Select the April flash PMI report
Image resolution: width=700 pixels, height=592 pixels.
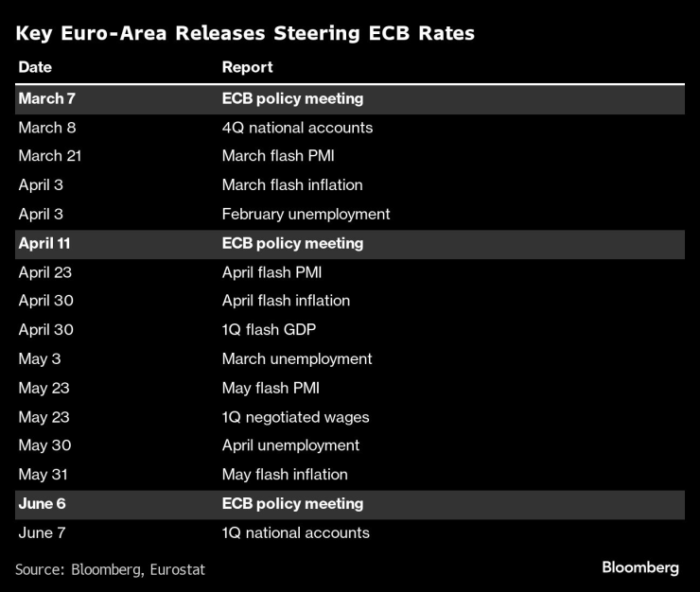[272, 272]
